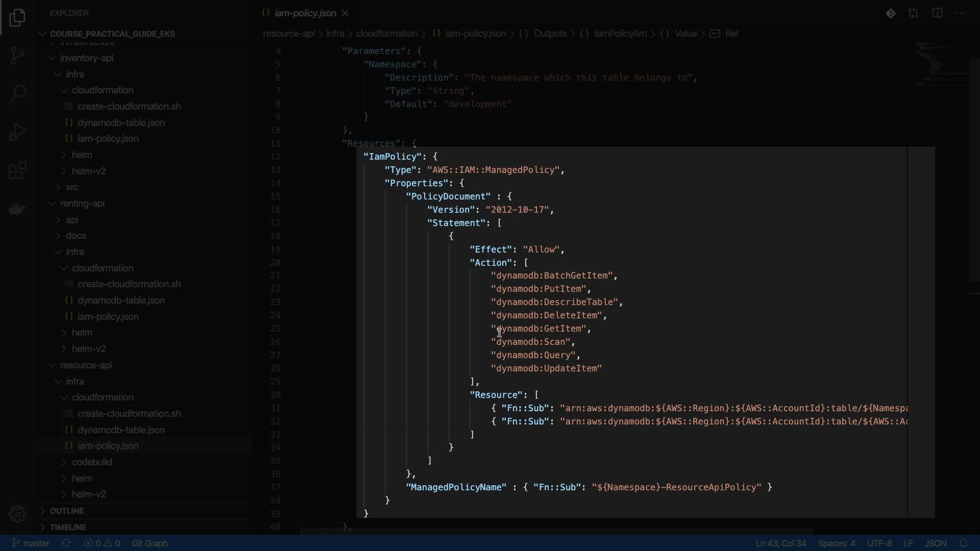
Task: Collapse the renting-api folder
Action: 82,204
